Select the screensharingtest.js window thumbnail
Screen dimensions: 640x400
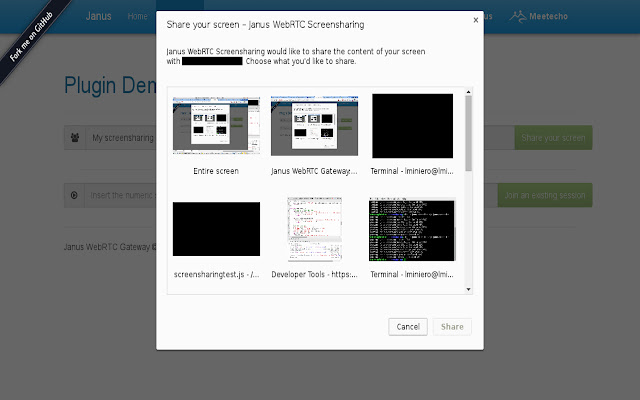(216, 229)
